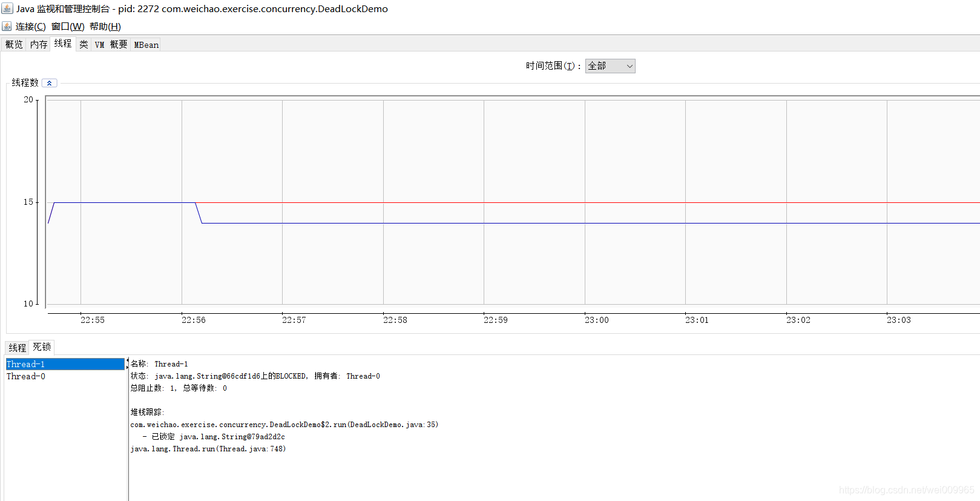
Task: Click the DeadLockDemo$2.run stack trace line
Action: [284, 425]
